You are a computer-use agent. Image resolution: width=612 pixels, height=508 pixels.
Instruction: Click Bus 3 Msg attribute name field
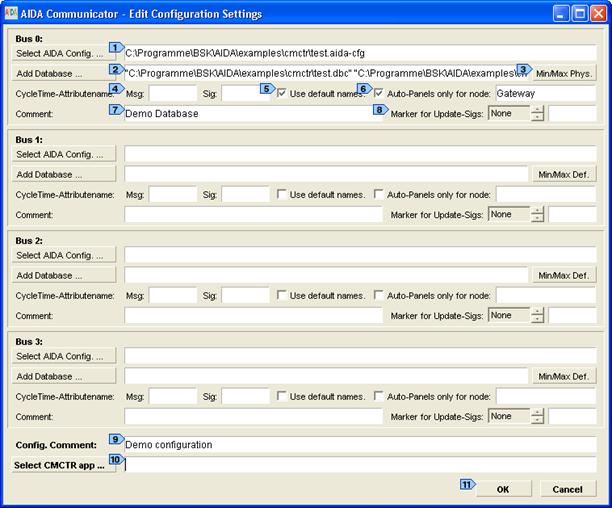pyautogui.click(x=173, y=397)
